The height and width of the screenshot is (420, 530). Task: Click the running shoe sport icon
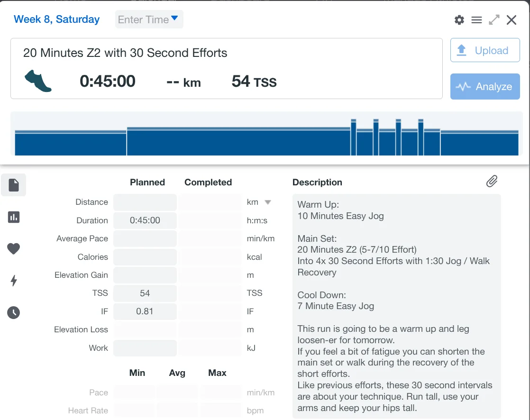pyautogui.click(x=38, y=81)
